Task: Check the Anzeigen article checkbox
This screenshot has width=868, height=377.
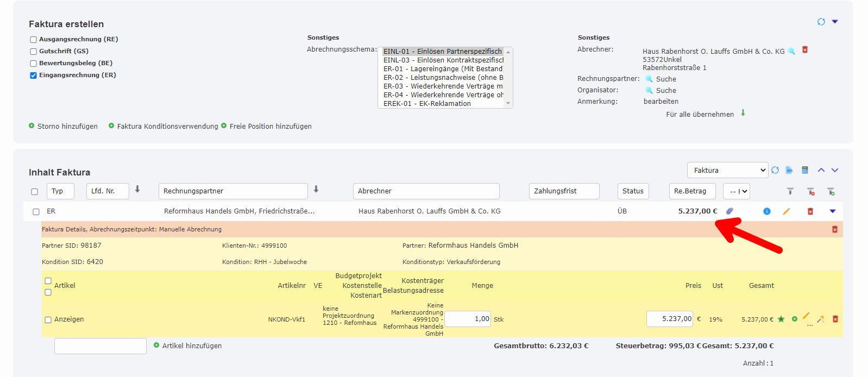Action: click(48, 320)
